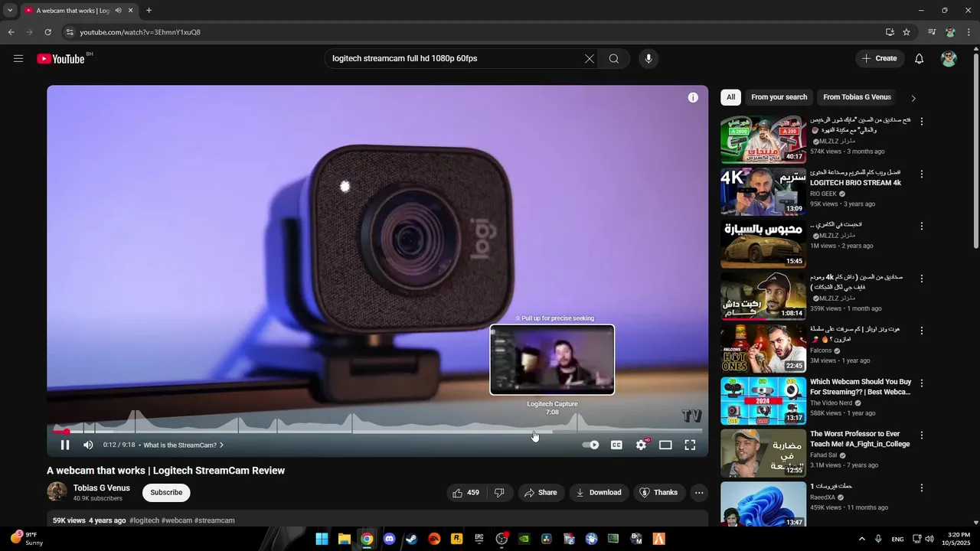Switch to theater mode
The height and width of the screenshot is (551, 980).
coord(665,445)
